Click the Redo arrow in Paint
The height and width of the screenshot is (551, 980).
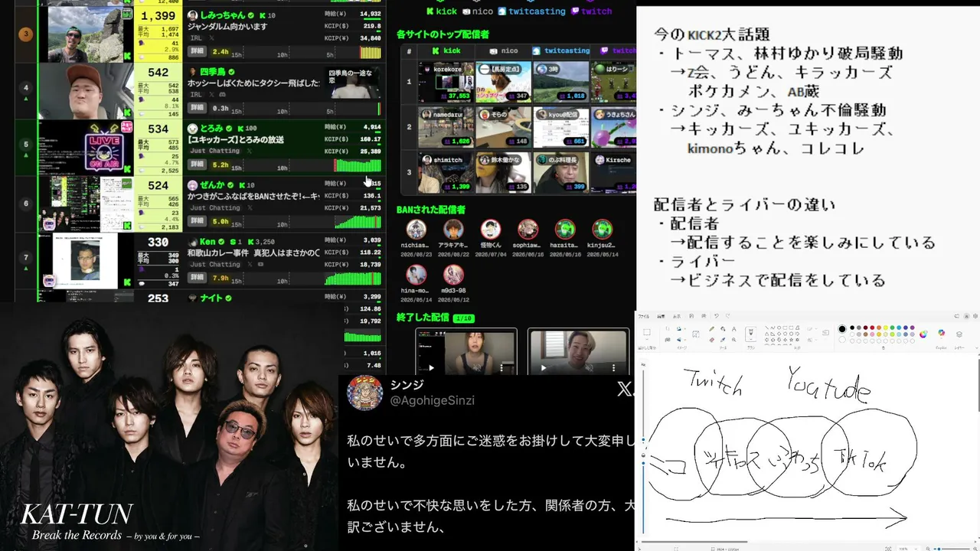coord(726,315)
